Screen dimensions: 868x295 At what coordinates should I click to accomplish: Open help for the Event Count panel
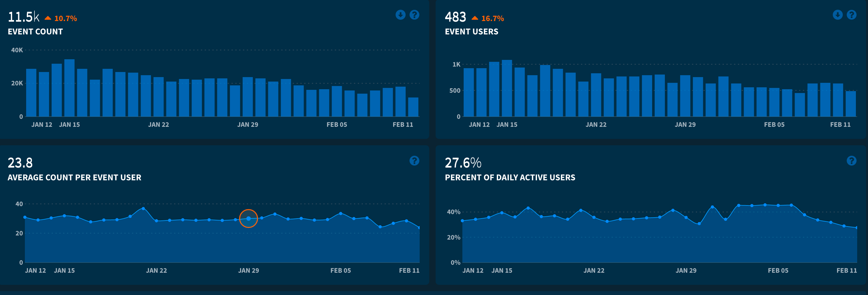(414, 15)
